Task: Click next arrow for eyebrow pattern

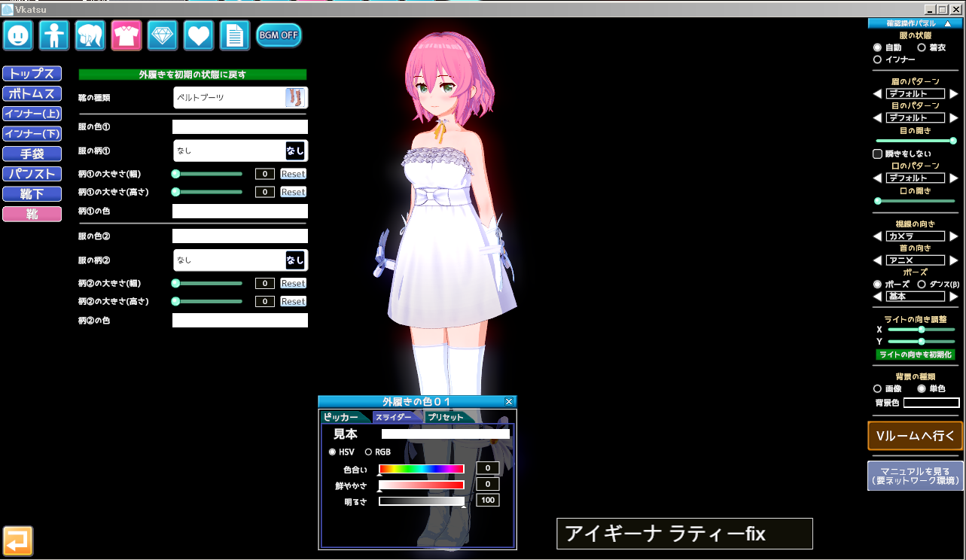Action: coord(954,94)
